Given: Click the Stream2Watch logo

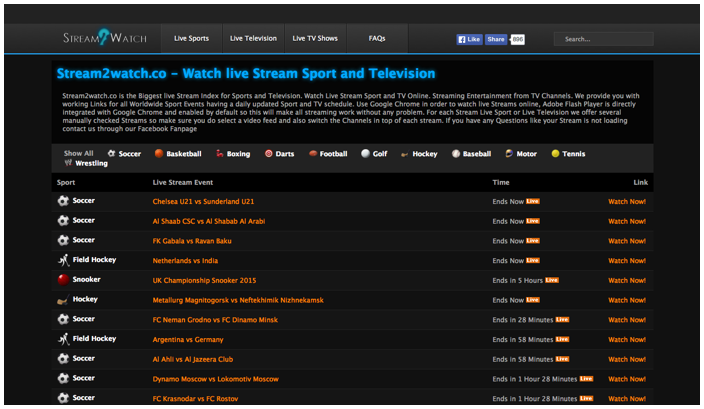Looking at the screenshot, I should (105, 38).
